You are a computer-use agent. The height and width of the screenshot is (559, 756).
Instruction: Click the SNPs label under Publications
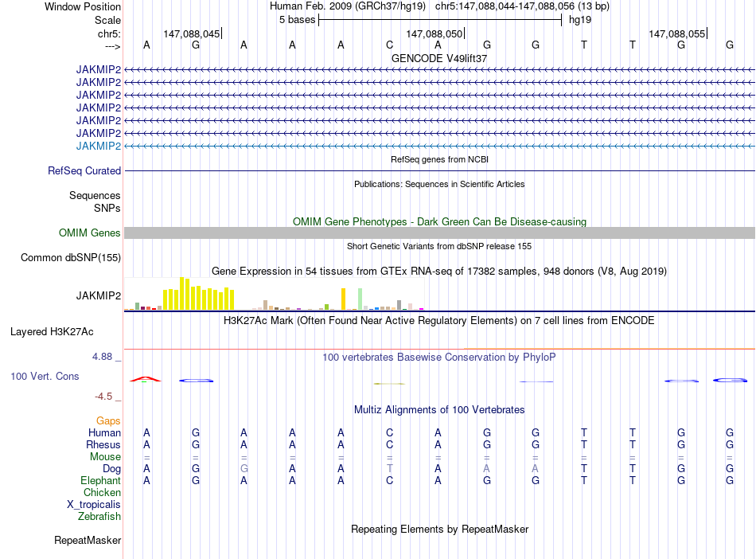(x=107, y=208)
